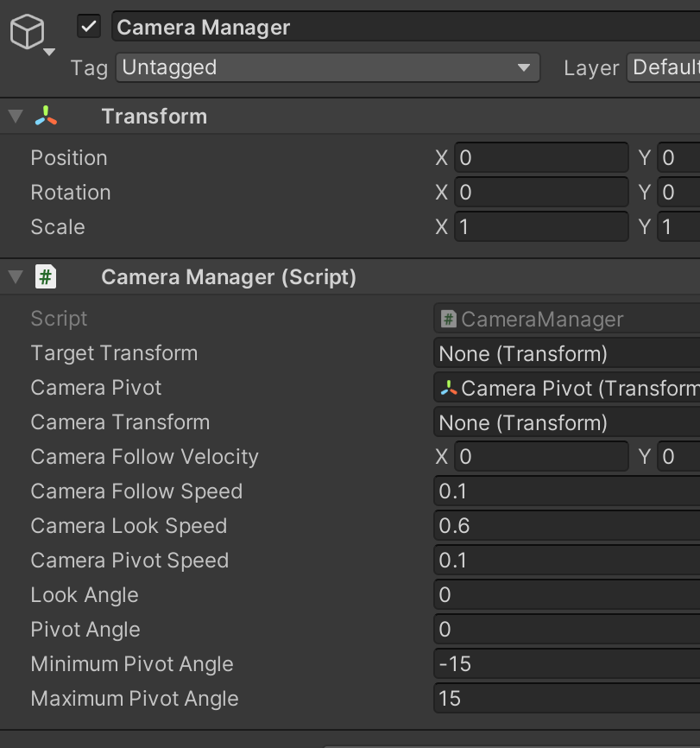The image size is (700, 748).
Task: Click the Transform component icon
Action: (46, 116)
